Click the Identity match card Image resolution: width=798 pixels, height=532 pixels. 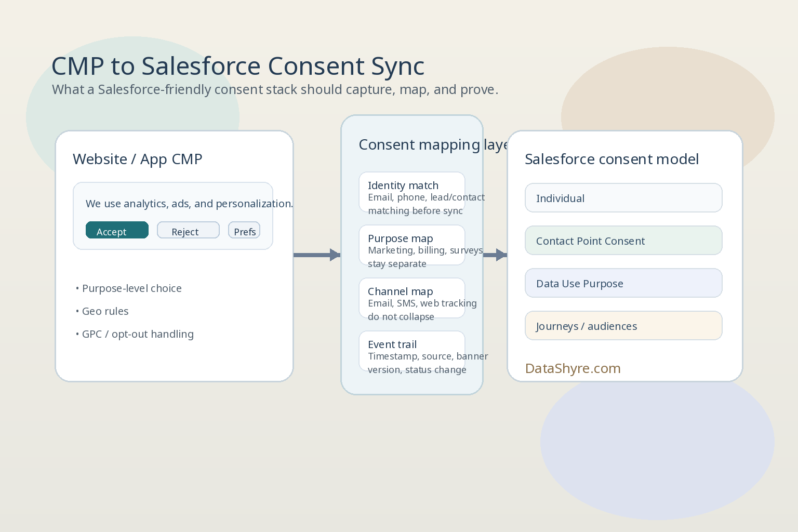(x=412, y=192)
